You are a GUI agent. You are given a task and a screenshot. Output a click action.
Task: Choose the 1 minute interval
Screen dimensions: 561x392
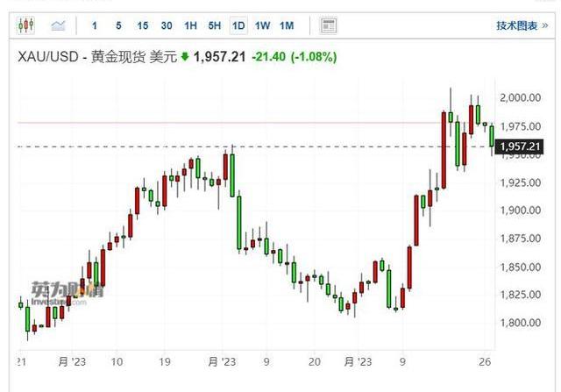95,25
